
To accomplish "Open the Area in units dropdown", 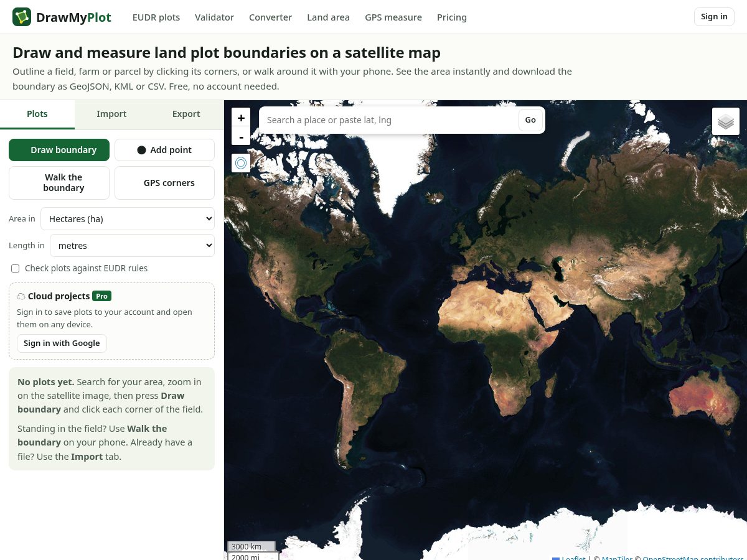I will click(128, 219).
